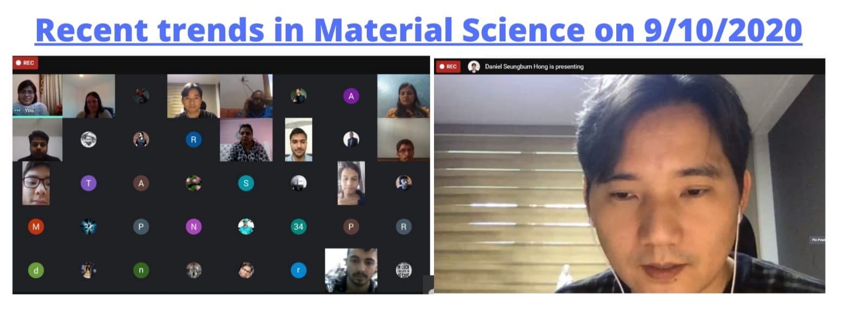Click the REC indicator in the left meeting window
868x327 pixels.
(25, 63)
